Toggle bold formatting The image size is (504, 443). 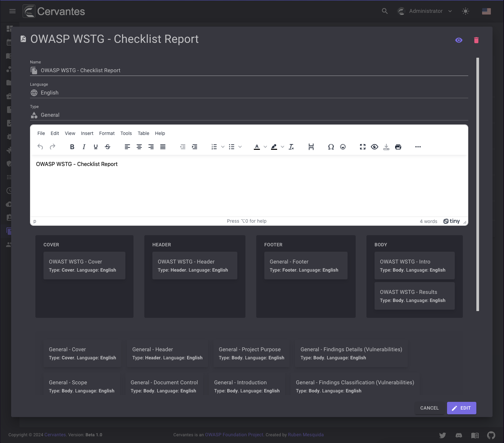[72, 147]
